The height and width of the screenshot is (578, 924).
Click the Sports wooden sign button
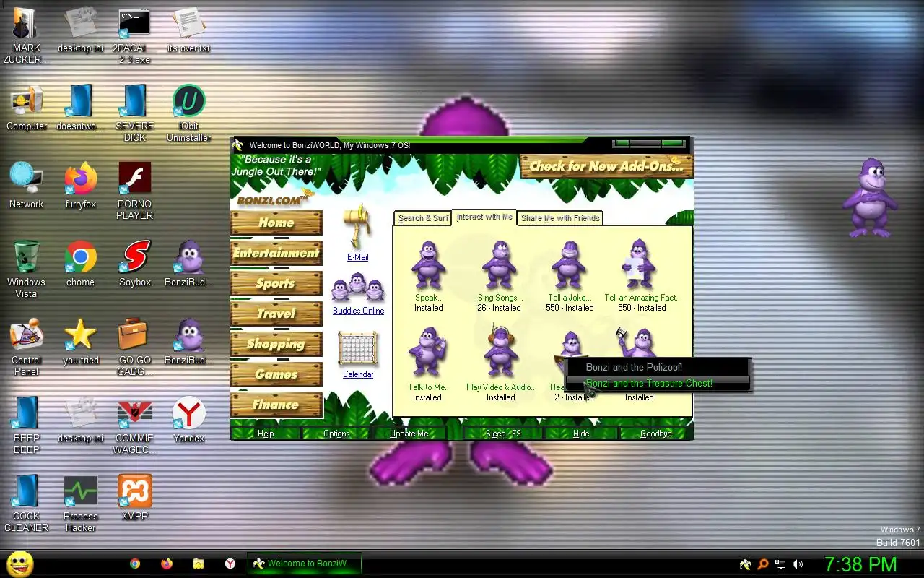pos(276,283)
